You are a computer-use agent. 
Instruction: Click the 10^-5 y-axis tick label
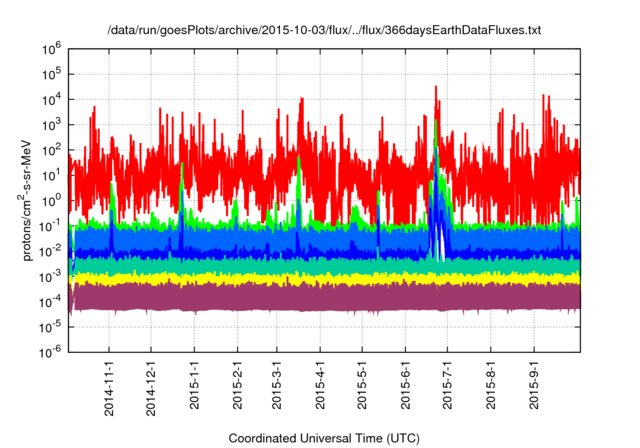51,328
